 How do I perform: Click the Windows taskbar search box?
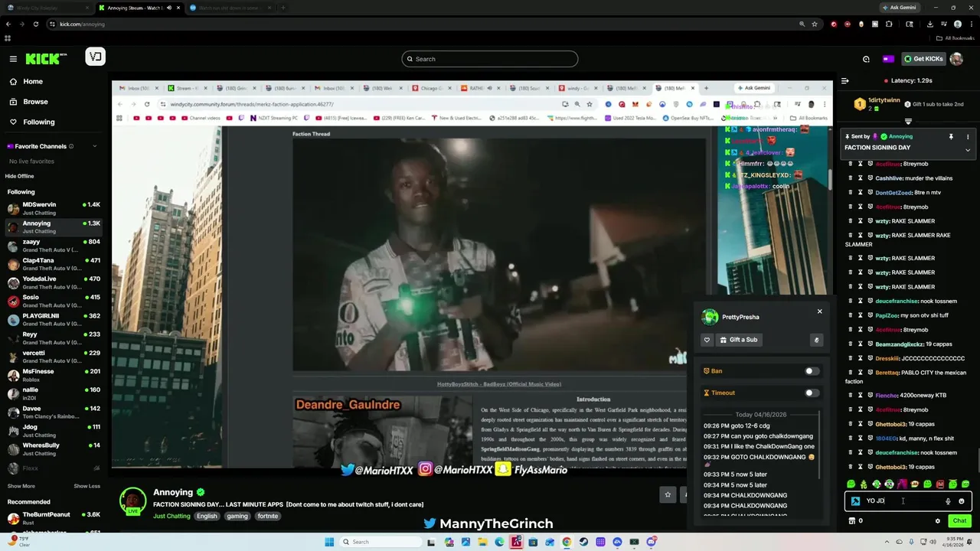point(381,542)
